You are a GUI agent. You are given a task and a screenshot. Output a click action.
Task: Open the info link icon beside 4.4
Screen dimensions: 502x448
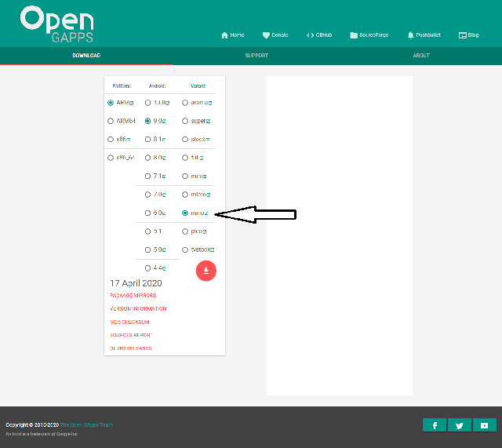pyautogui.click(x=164, y=268)
